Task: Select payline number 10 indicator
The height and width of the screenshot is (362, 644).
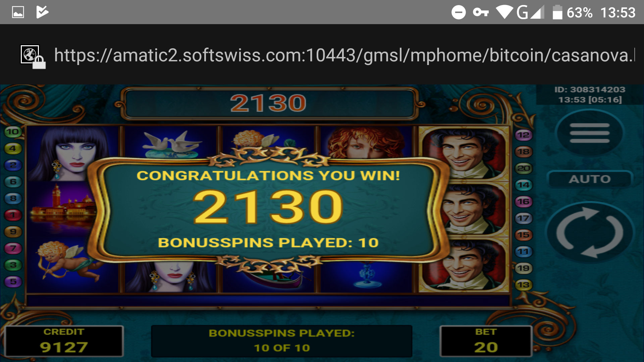Action: [x=13, y=132]
